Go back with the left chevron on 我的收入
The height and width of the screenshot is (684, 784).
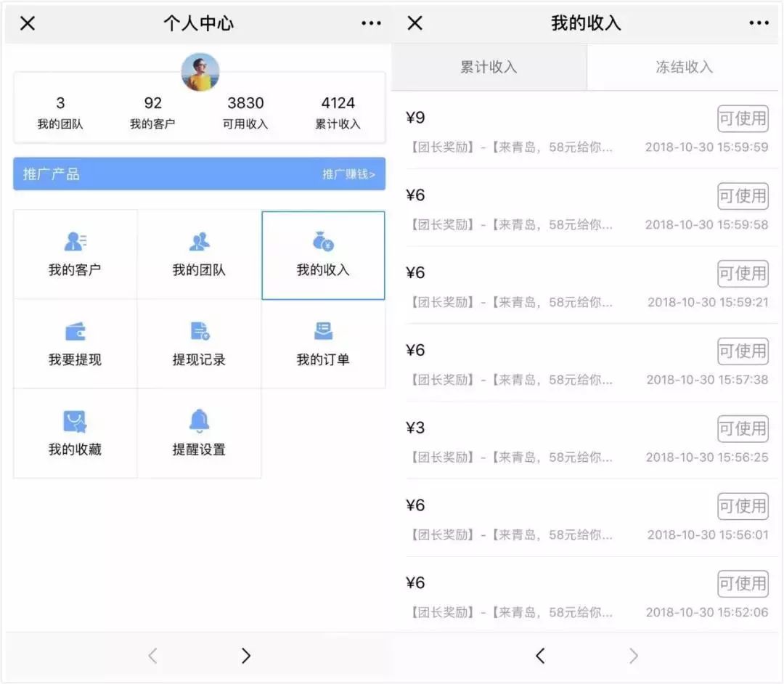pos(540,656)
